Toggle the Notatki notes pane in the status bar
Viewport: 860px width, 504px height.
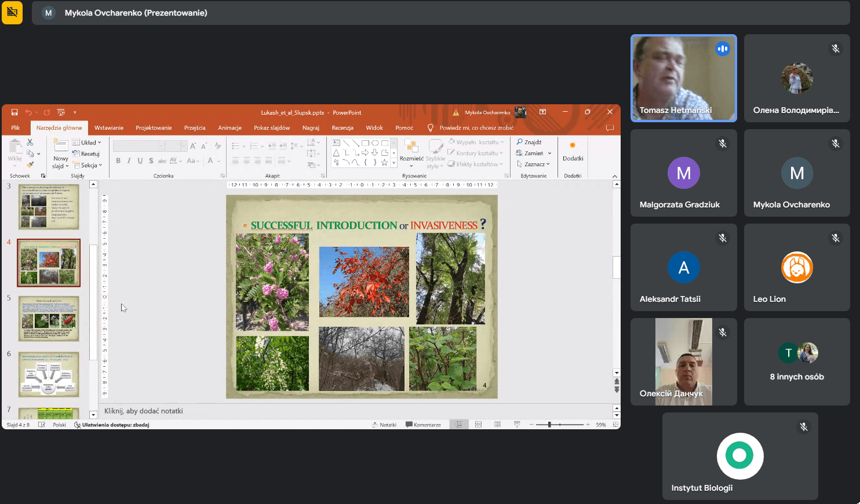(x=384, y=425)
